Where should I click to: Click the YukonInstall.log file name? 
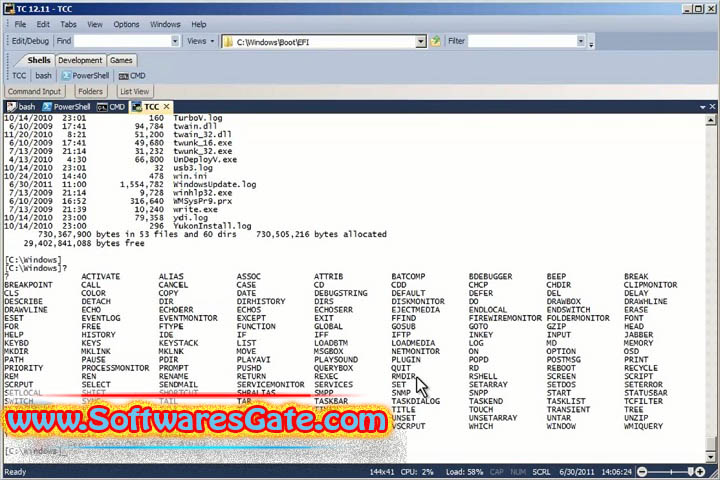pos(212,226)
